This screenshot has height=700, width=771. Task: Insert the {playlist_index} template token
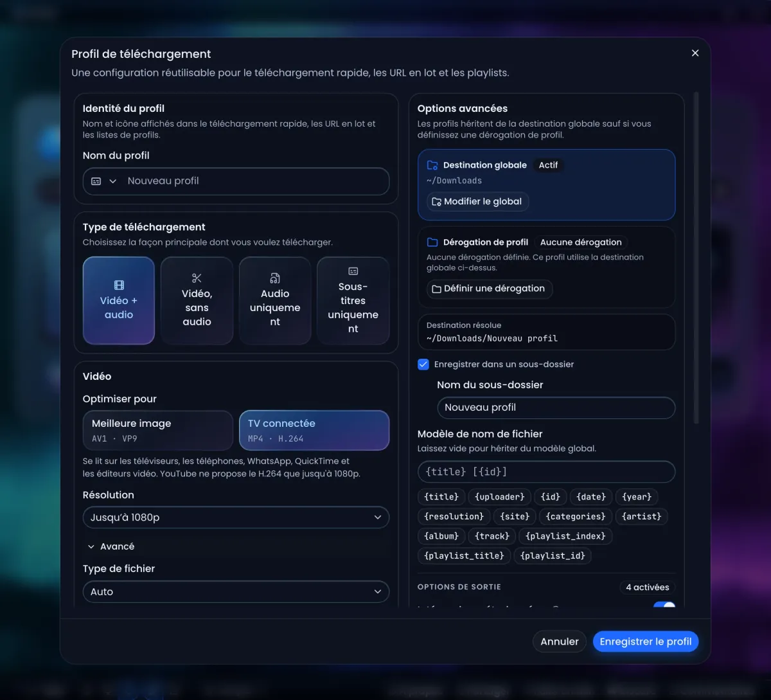coord(565,536)
